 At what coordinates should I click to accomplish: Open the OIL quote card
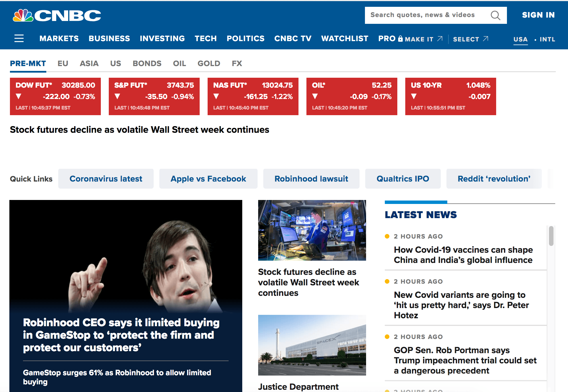tap(352, 96)
